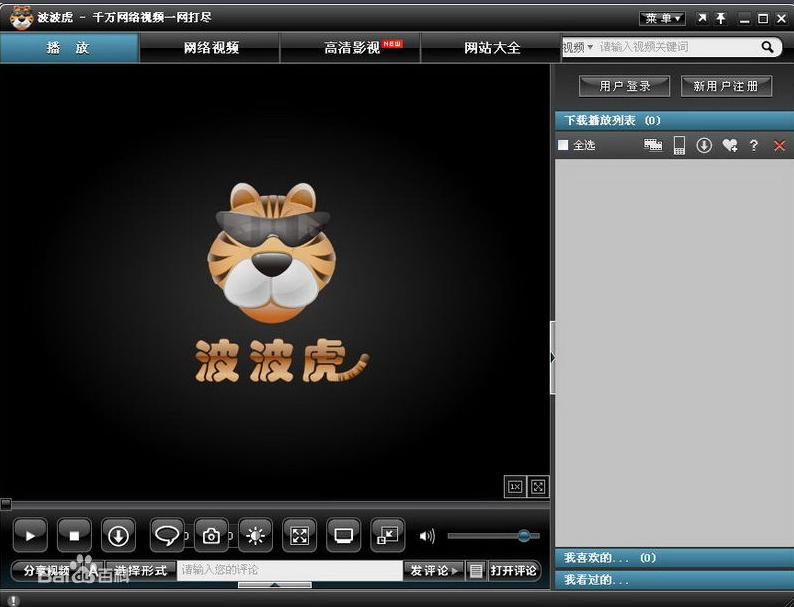Viewport: 794px width, 607px height.
Task: Click the question mark help icon
Action: [x=754, y=146]
